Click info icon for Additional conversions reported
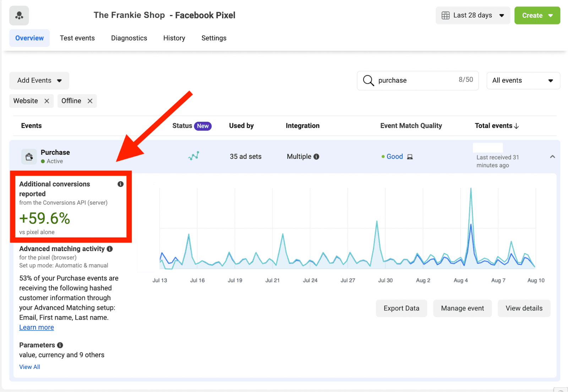The height and width of the screenshot is (392, 568). [x=121, y=184]
